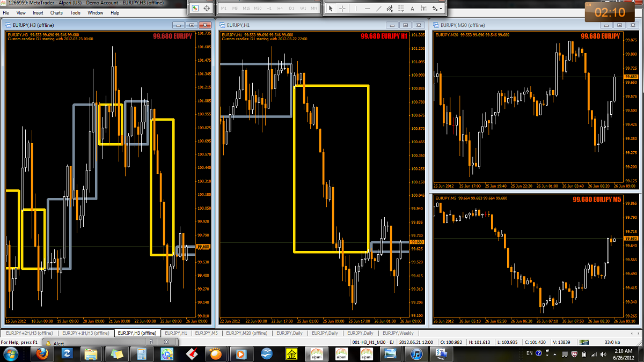Image resolution: width=644 pixels, height=362 pixels.
Task: Select the Equidistant Channel tool
Action: click(390, 9)
